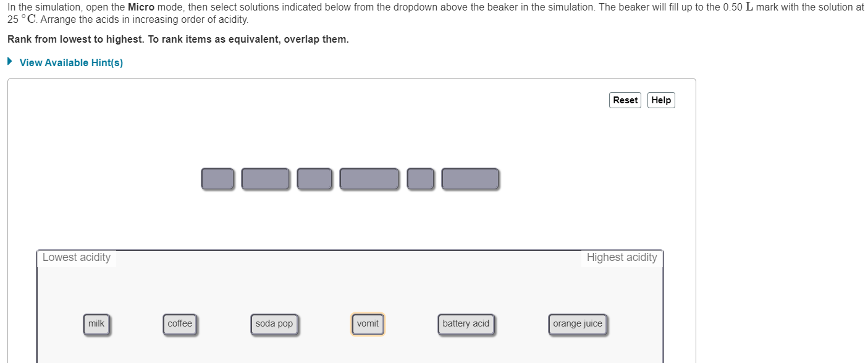Viewport: 868px width, 363px height.
Task: Click the Lowest acidity label
Action: point(77,257)
